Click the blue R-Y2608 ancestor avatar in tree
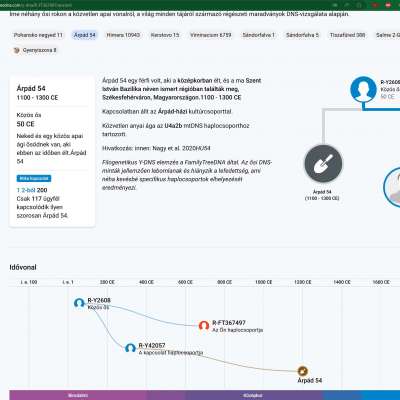This screenshot has width=400, height=400. coord(363,89)
